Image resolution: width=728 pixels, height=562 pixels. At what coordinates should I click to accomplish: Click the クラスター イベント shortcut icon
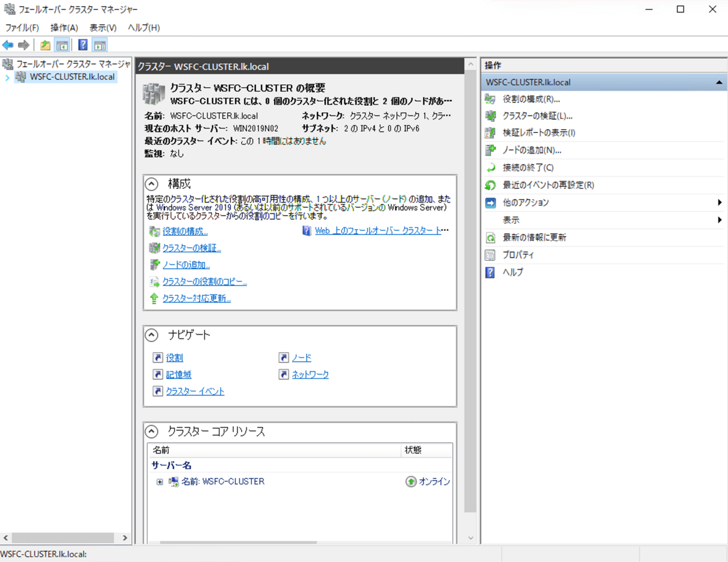point(158,391)
